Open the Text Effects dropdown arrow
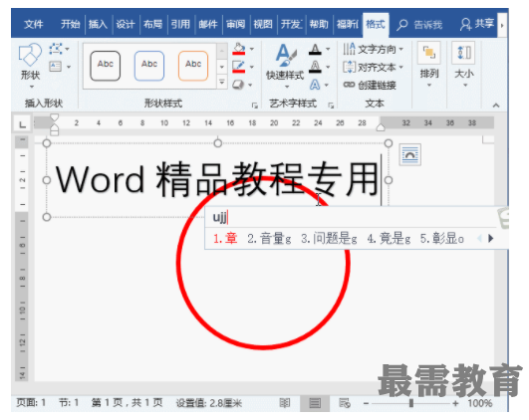The image size is (529, 420). 327,85
